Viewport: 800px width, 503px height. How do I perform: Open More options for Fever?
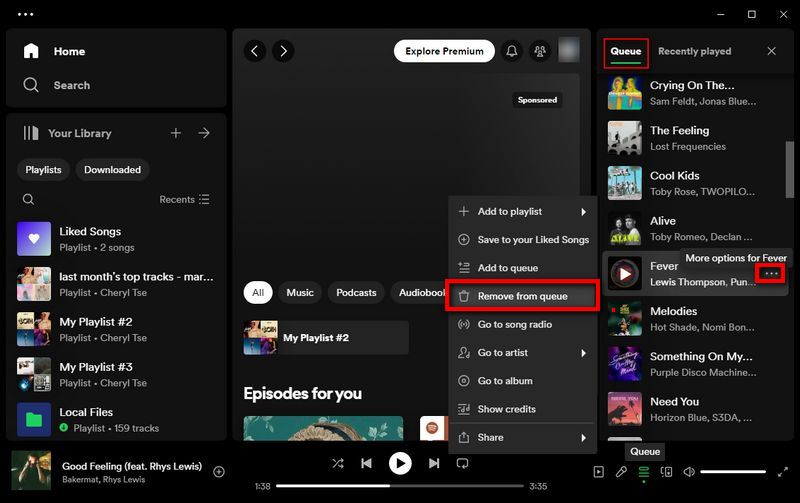pos(771,274)
